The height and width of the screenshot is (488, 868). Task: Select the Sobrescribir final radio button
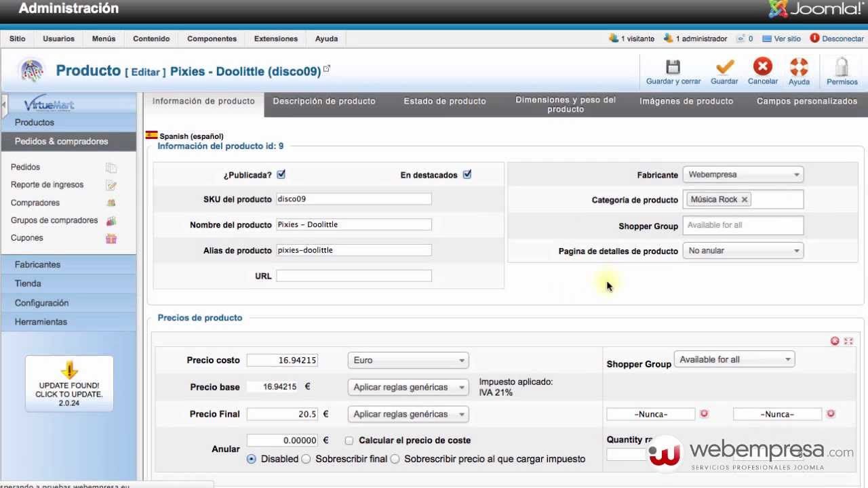pyautogui.click(x=306, y=459)
